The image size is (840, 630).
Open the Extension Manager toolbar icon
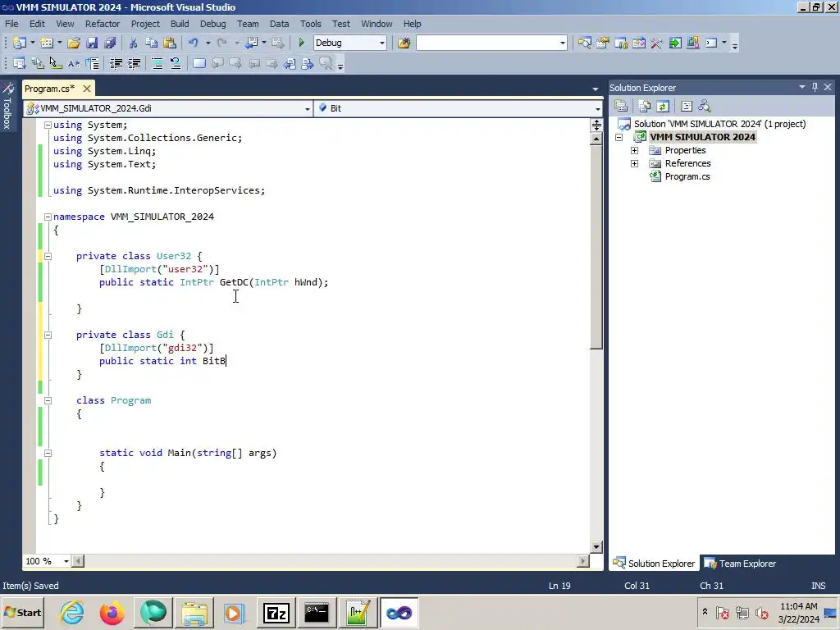tap(693, 43)
